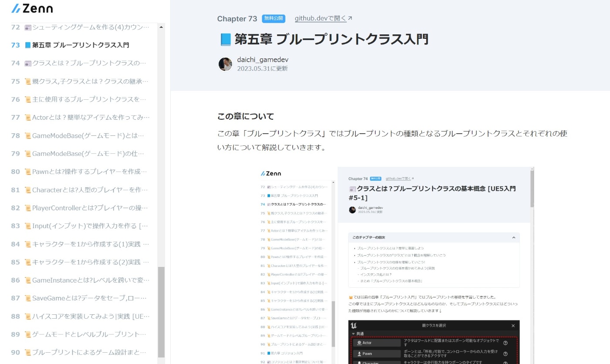610x364 pixels.
Task: Click the external-link arrow next to github.dev
Action: (x=350, y=18)
